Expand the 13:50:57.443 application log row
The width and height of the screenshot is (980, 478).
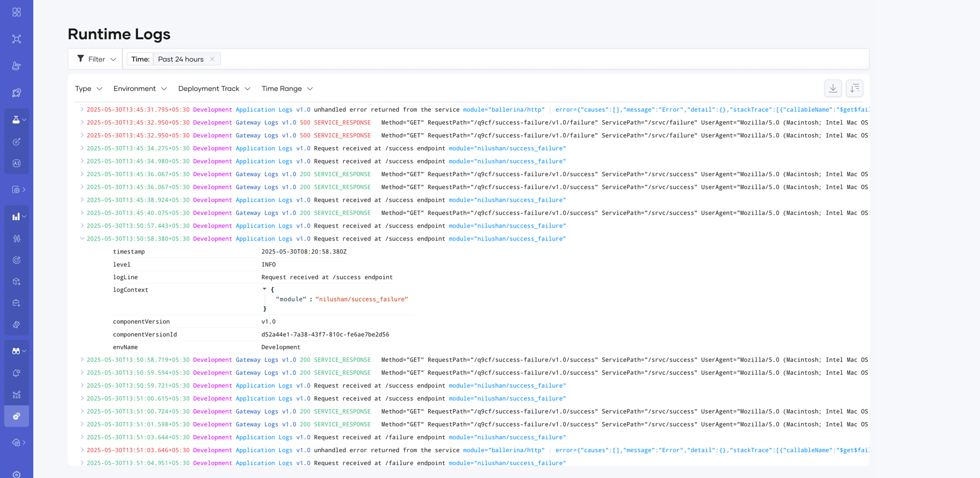[x=82, y=226]
